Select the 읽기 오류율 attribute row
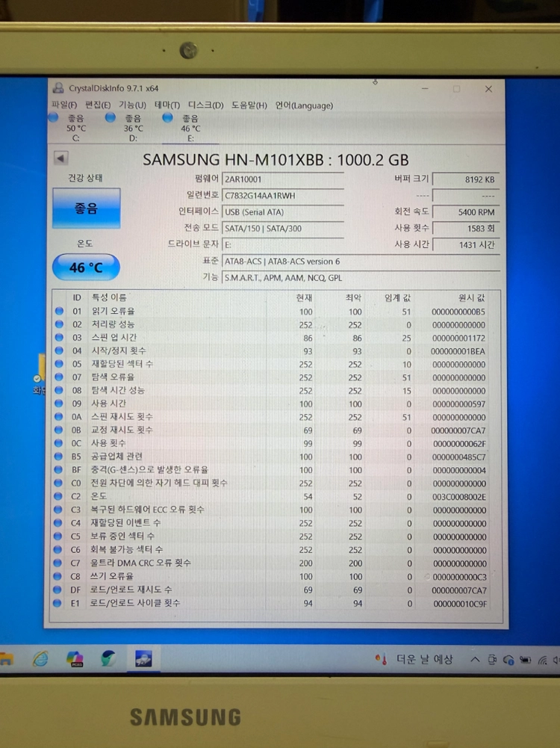 (276, 311)
